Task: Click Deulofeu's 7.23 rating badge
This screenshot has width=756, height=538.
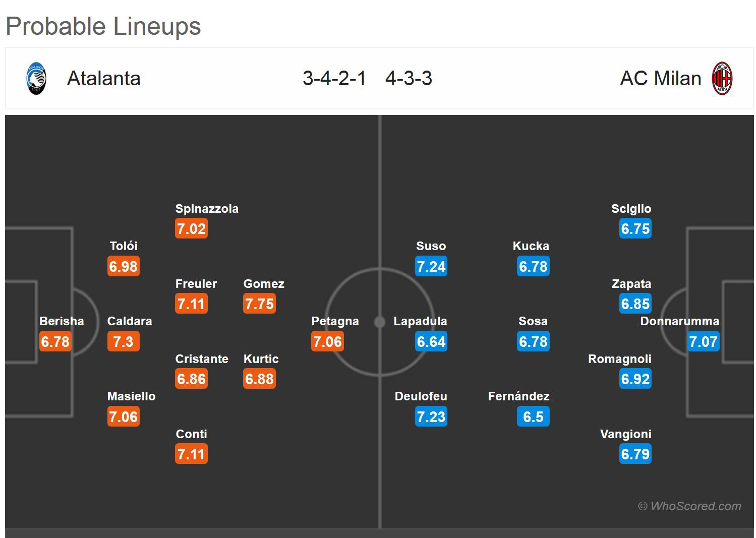Action: click(431, 417)
